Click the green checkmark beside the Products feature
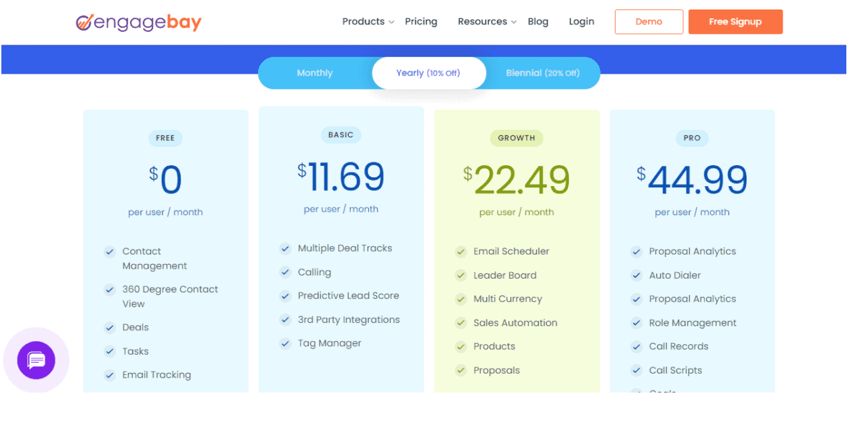 pyautogui.click(x=461, y=346)
